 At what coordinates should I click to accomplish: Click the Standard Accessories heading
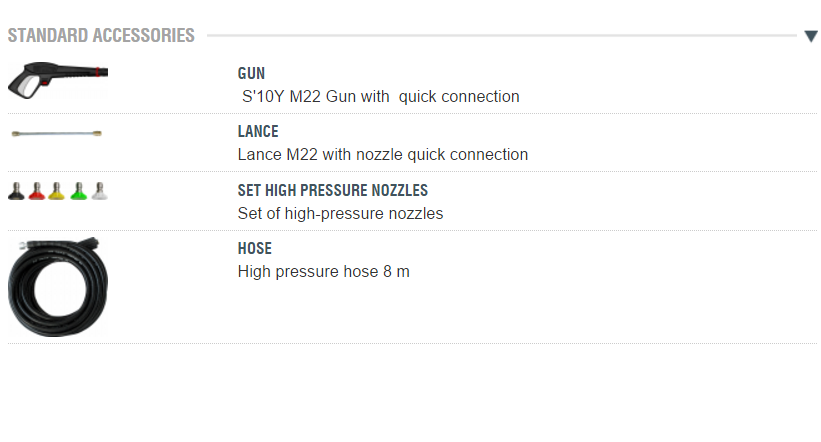[x=101, y=36]
